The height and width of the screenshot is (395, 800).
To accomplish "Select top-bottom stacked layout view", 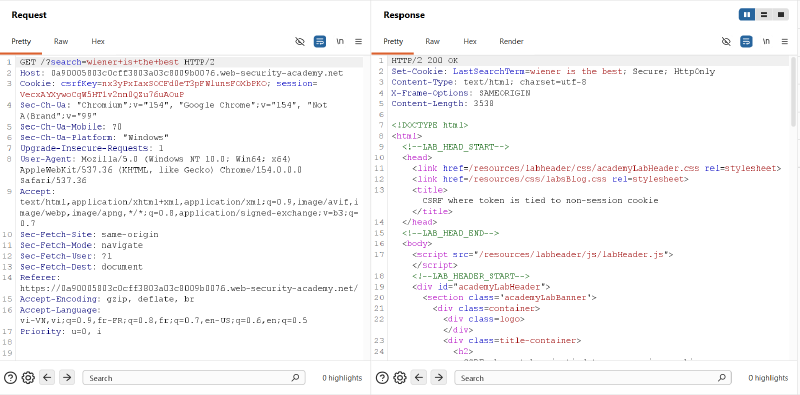I will click(764, 15).
